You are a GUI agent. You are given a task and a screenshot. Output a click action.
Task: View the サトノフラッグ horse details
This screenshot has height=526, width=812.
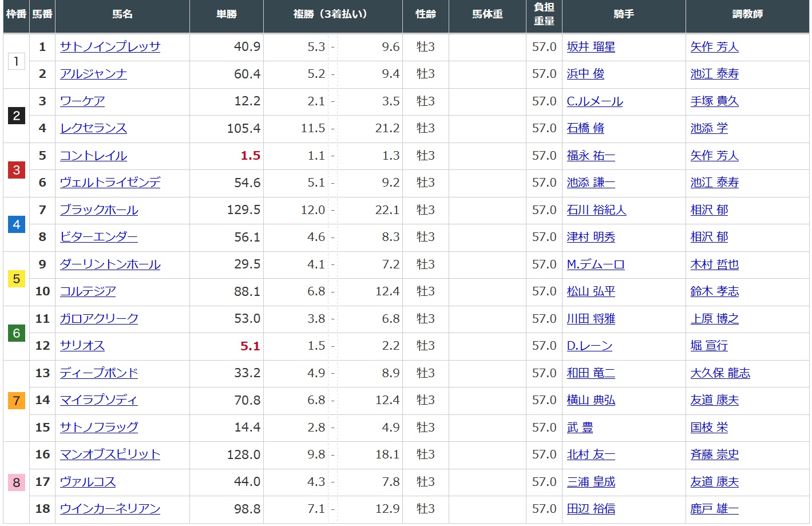(x=99, y=428)
